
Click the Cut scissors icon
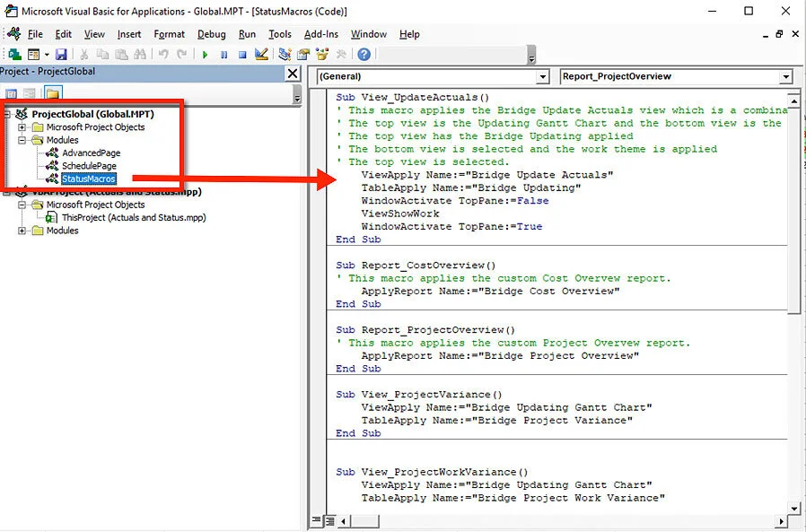click(x=84, y=54)
